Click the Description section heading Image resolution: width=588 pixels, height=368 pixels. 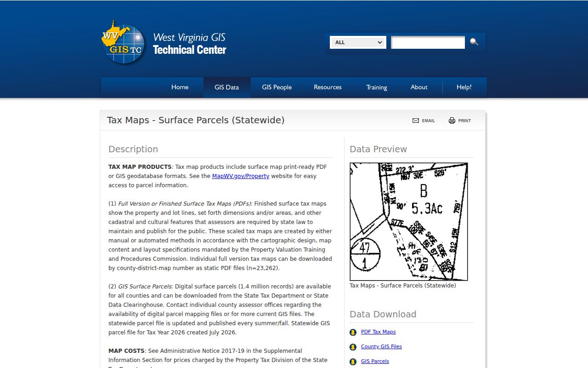pyautogui.click(x=133, y=149)
